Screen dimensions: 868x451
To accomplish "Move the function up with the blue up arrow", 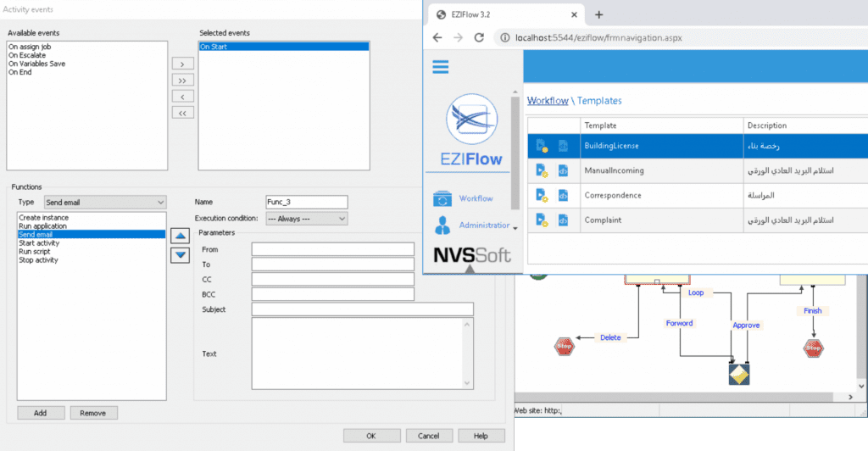I will (181, 237).
